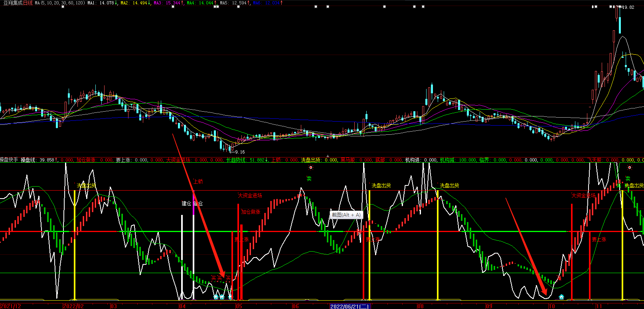Click the small gray triangle between chart panels
The height and width of the screenshot is (309, 644).
pos(328,156)
